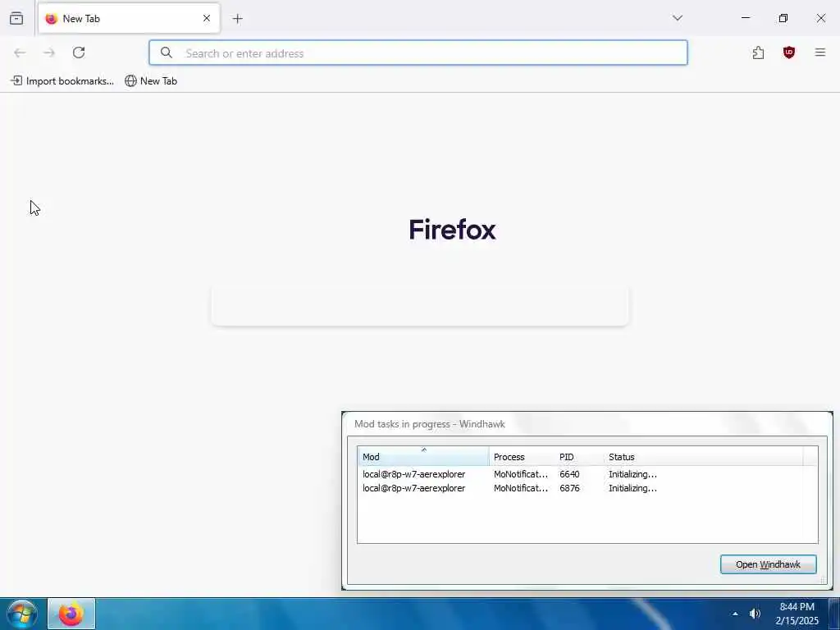Open the Extensions puzzle icon
The width and height of the screenshot is (840, 630).
click(758, 52)
